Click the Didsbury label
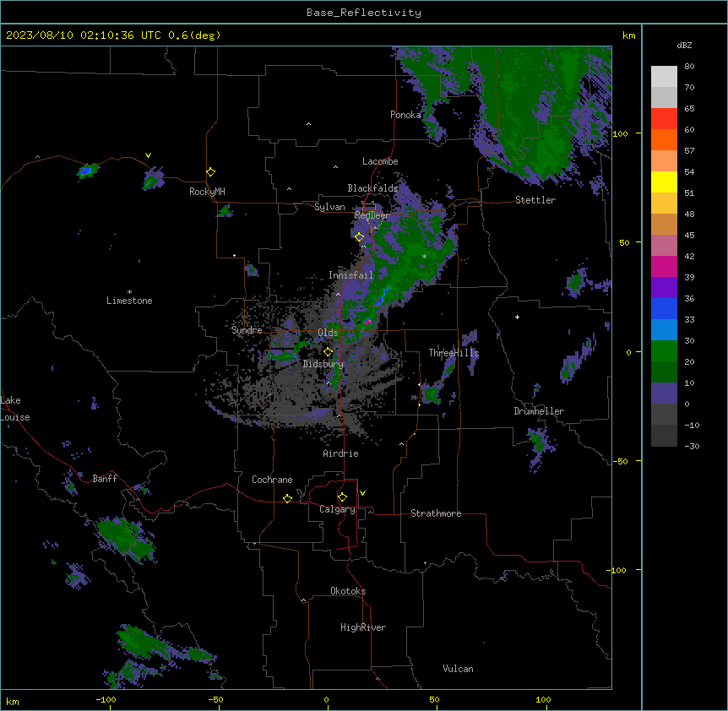This screenshot has height=711, width=728. (323, 364)
